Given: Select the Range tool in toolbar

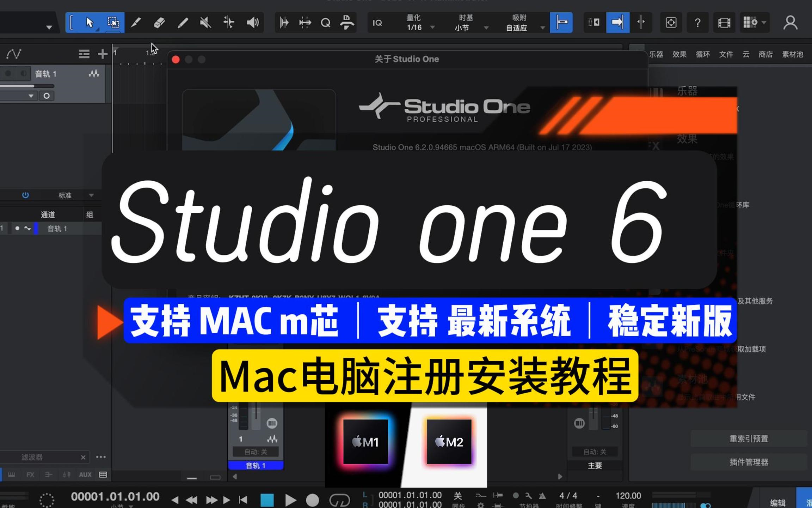Looking at the screenshot, I should [113, 23].
